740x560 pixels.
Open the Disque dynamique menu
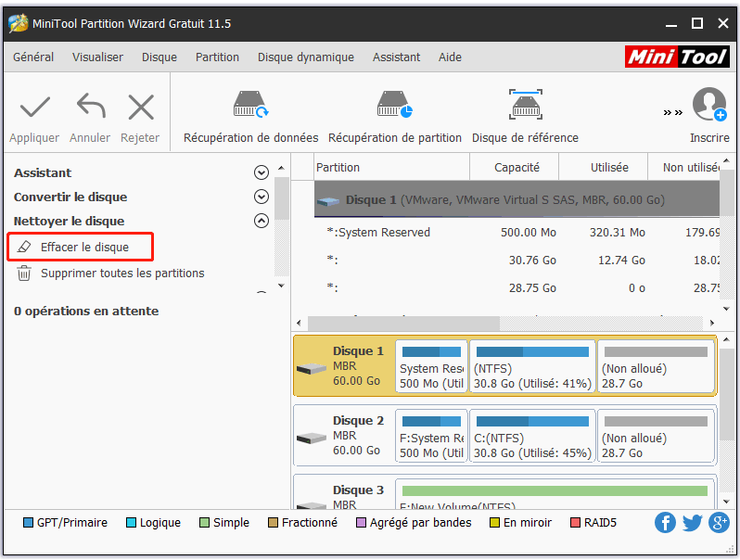tap(306, 57)
